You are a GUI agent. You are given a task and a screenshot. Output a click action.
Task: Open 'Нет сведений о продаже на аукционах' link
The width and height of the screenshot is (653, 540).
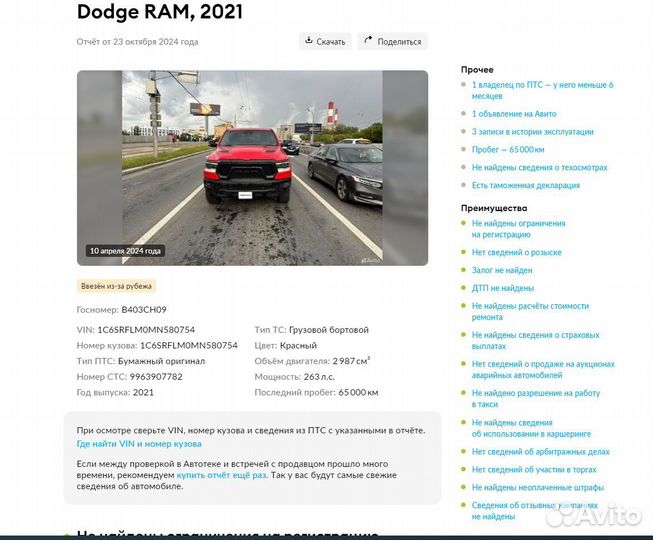543,369
